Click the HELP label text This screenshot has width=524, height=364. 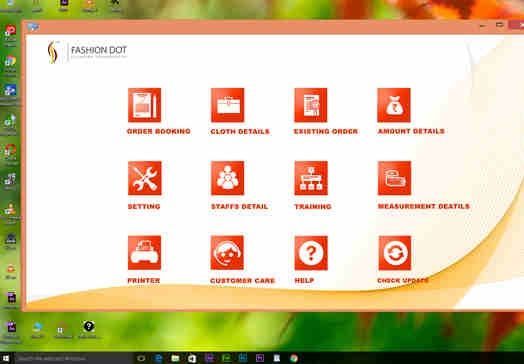pos(304,281)
